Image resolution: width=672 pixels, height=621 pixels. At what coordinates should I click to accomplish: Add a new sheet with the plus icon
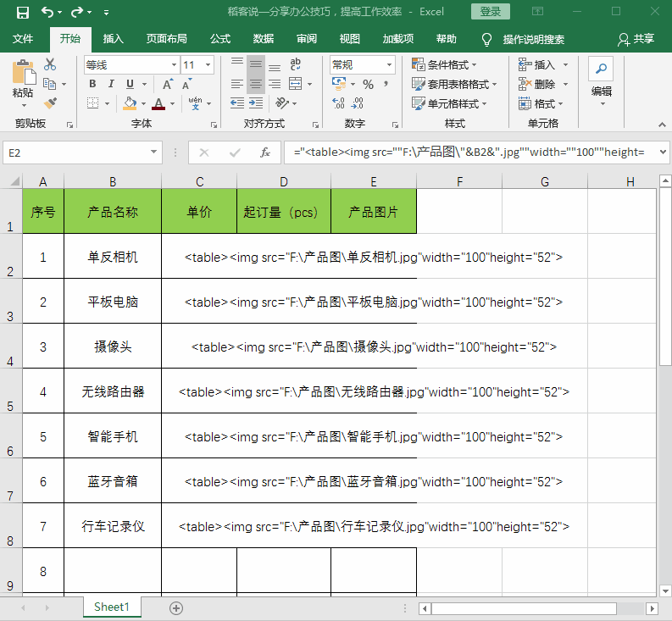point(176,607)
